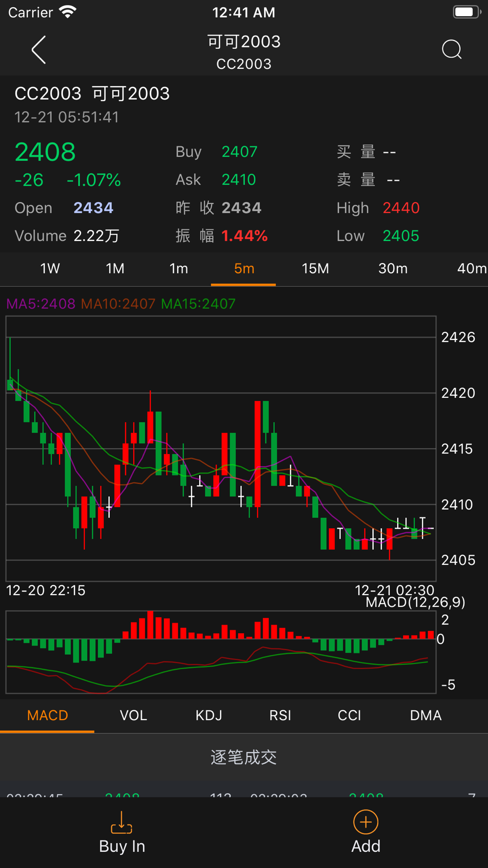Screen dimensions: 488x868
Task: Open search with magnifier icon
Action: click(x=451, y=49)
